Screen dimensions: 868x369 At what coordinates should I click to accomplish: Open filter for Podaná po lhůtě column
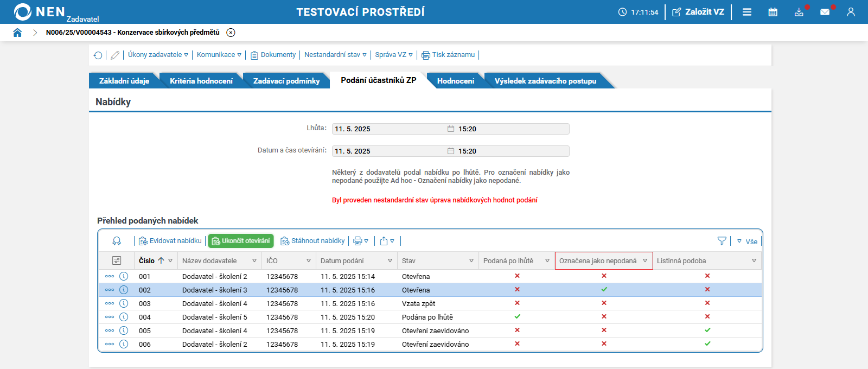pyautogui.click(x=547, y=261)
